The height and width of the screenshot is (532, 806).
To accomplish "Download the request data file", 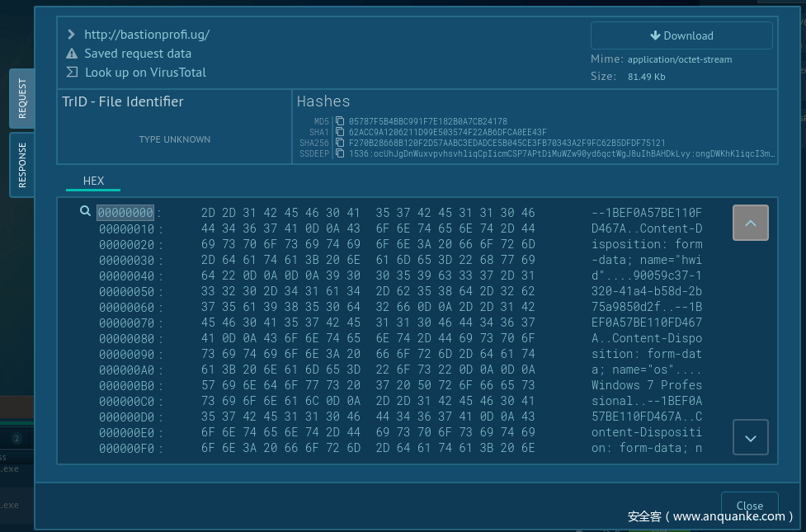I will (x=681, y=35).
